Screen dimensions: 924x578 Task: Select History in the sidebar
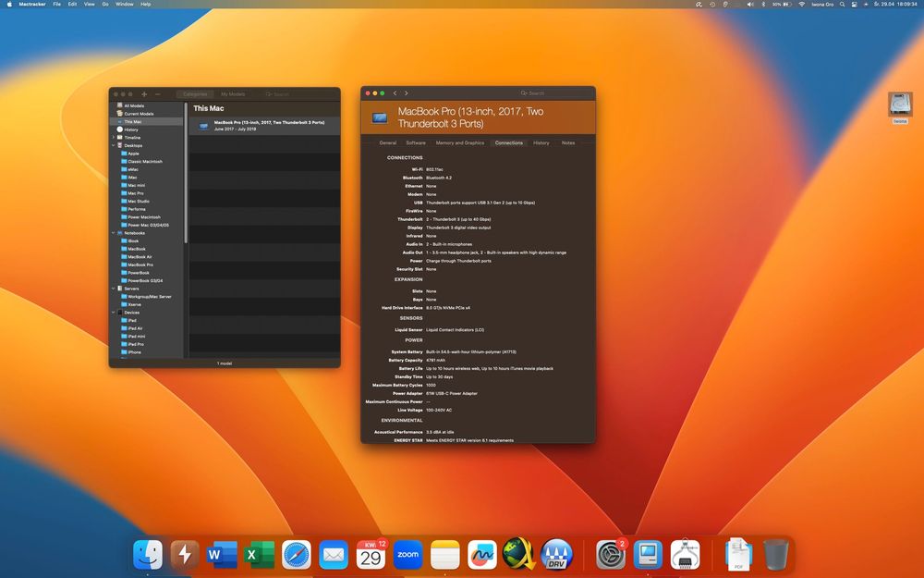(x=131, y=129)
